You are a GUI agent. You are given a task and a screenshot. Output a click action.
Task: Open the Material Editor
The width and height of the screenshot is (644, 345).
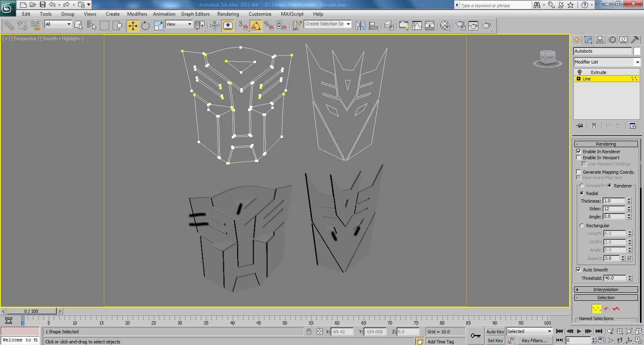(x=445, y=26)
